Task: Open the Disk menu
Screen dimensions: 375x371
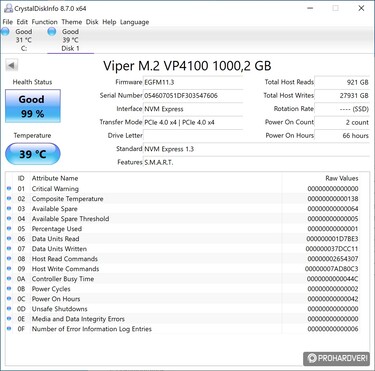Action: coord(92,22)
